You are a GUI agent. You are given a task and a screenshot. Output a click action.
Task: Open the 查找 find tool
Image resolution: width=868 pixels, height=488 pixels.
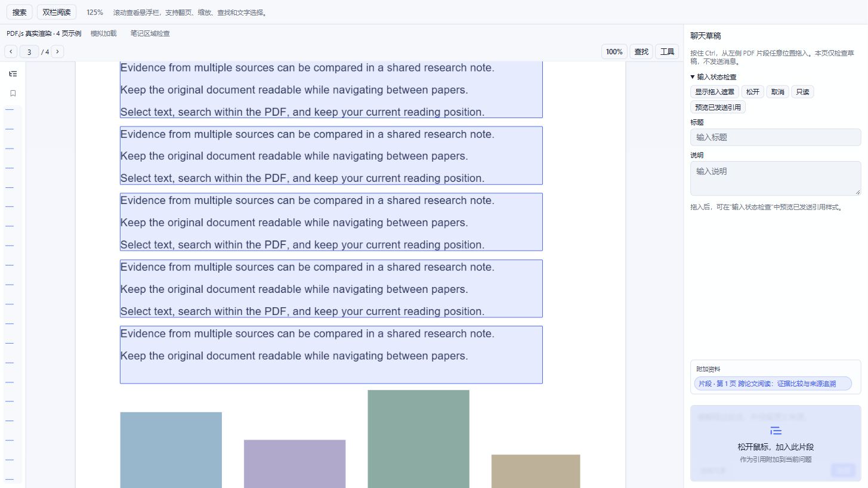point(641,52)
